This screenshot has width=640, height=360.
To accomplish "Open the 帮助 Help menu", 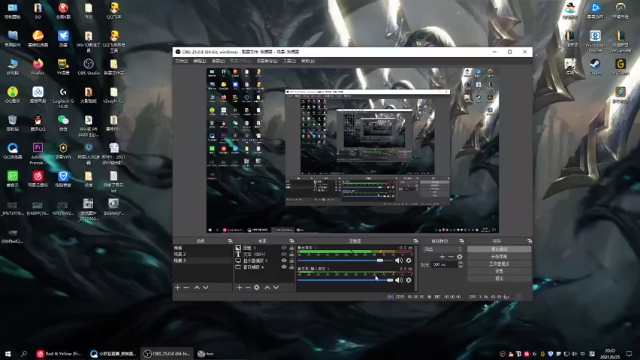I will point(308,61).
